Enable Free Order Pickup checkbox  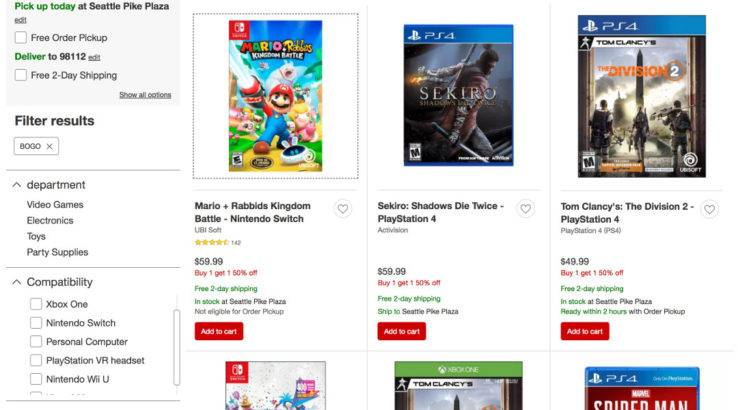coord(21,38)
